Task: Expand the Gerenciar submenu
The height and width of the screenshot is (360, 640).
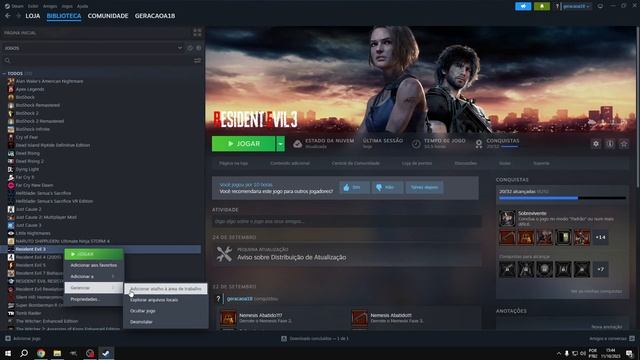Action: [94, 288]
